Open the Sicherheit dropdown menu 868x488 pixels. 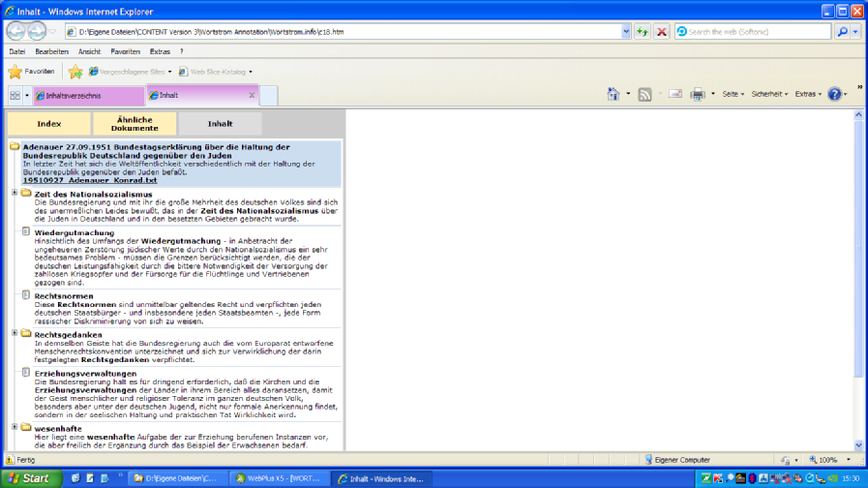point(769,94)
